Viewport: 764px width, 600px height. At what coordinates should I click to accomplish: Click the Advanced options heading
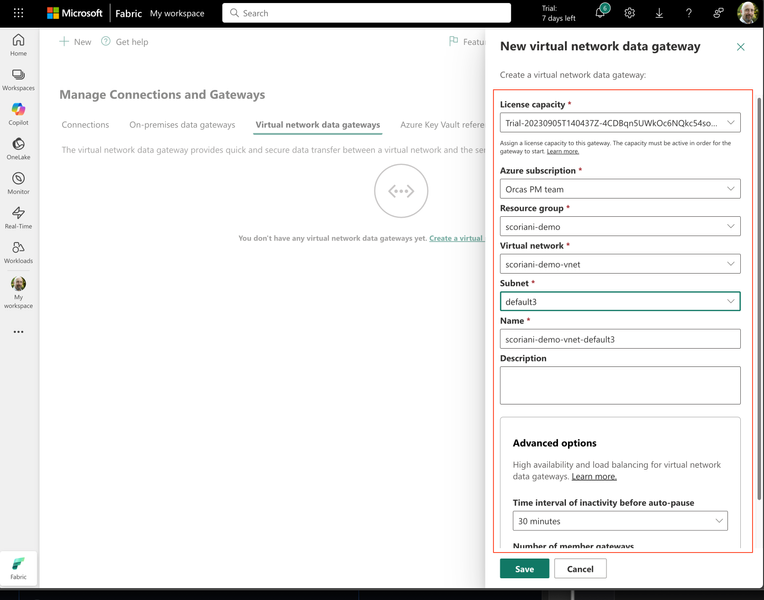554,443
